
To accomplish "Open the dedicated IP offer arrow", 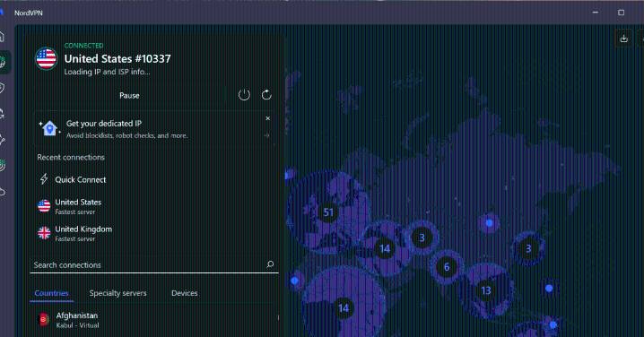I will pyautogui.click(x=266, y=135).
